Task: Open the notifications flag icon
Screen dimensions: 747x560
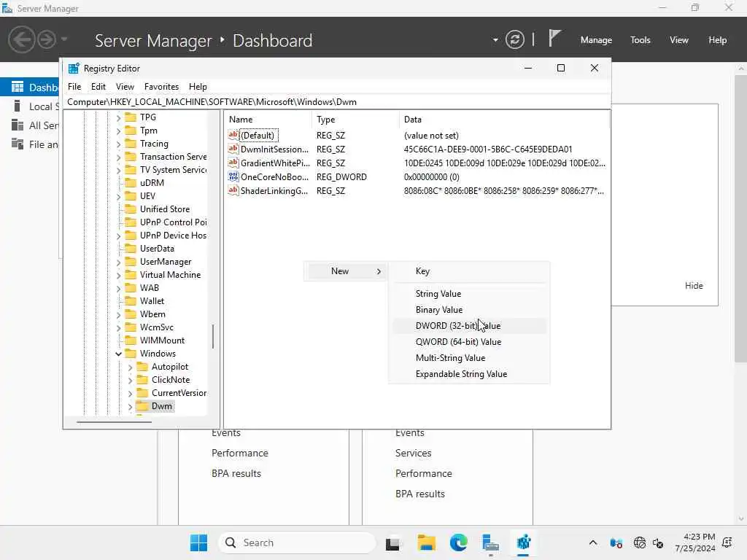Action: coord(554,38)
